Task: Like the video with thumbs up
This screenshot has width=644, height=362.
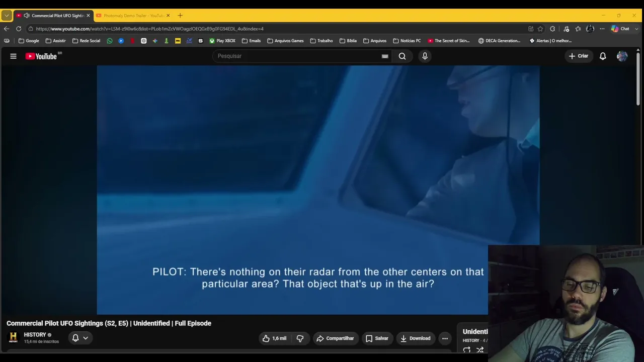Action: click(274, 338)
